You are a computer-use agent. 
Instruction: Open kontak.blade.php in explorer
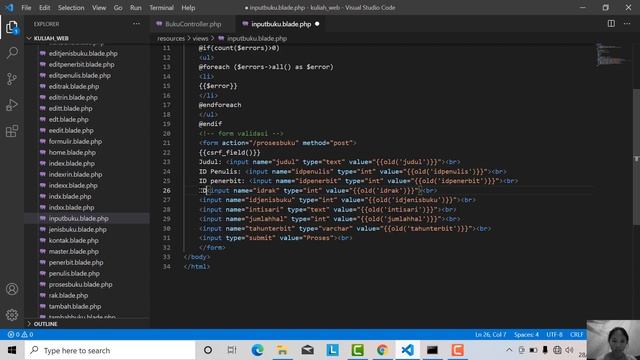[x=73, y=240]
